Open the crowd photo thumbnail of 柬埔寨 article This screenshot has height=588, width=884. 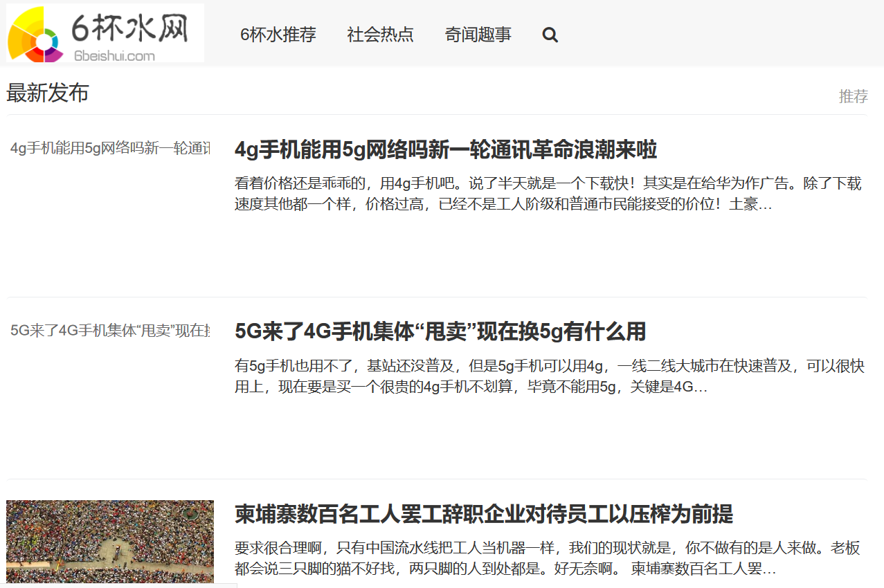pyautogui.click(x=110, y=542)
